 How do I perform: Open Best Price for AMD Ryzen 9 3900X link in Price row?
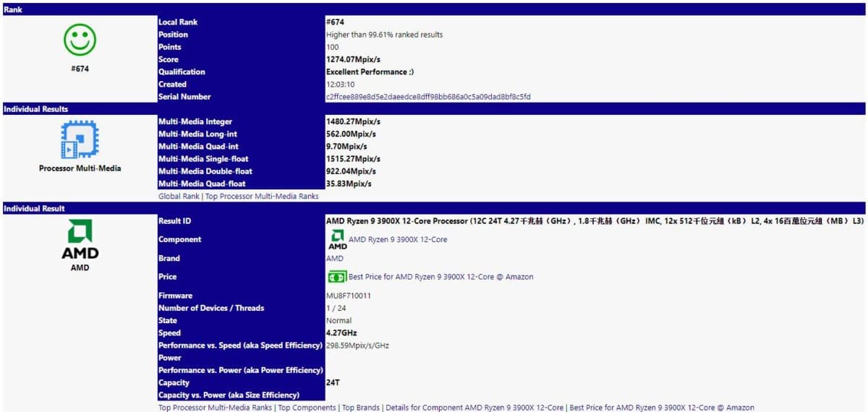pos(441,277)
